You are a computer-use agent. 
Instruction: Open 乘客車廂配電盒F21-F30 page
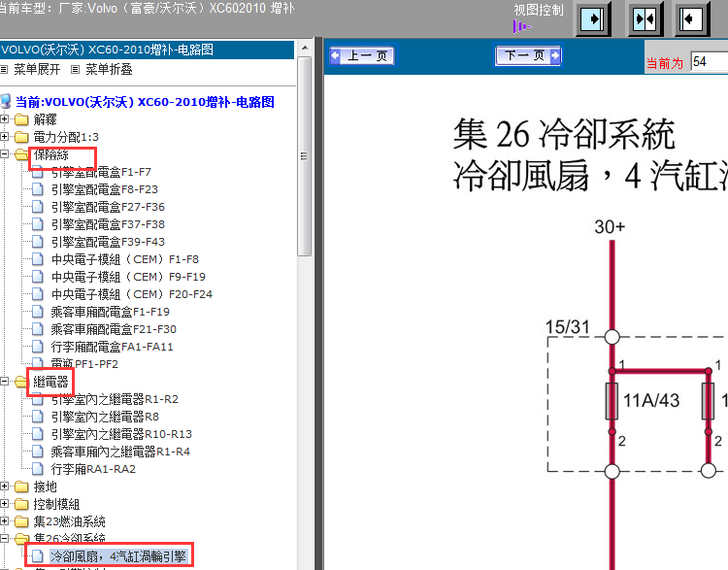pyautogui.click(x=114, y=329)
